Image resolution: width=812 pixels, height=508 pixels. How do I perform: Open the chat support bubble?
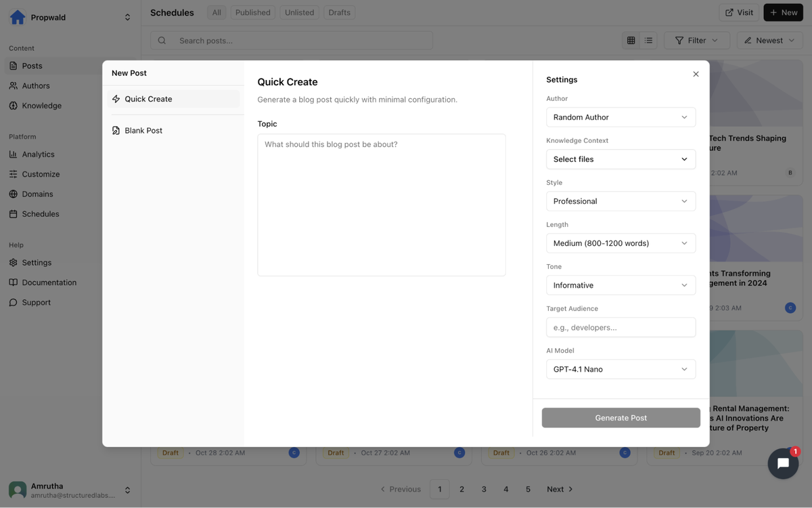pyautogui.click(x=782, y=463)
